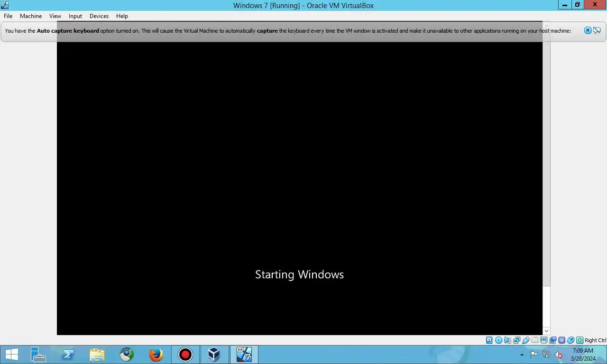
Task: Launch PowerShell from the taskbar
Action: point(67,355)
